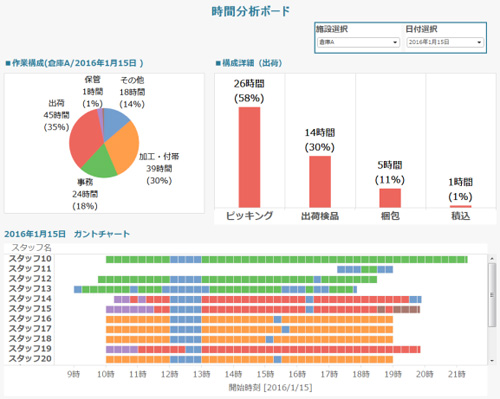Click the 積込 bar category label
This screenshot has width=500, height=399.
coord(461,216)
